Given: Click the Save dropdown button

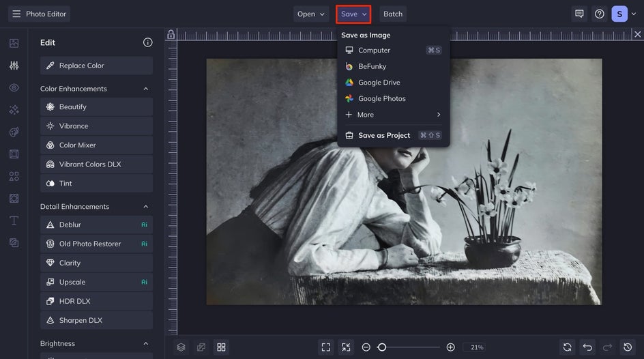Looking at the screenshot, I should point(353,14).
